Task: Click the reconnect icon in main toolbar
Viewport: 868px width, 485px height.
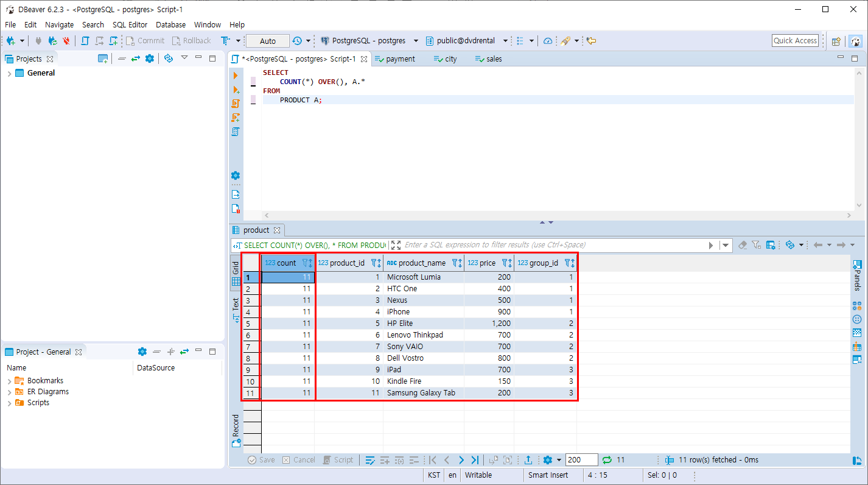Action: pyautogui.click(x=52, y=41)
